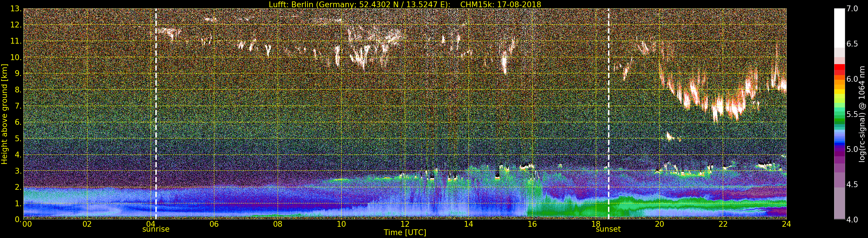The height and width of the screenshot is (238, 868).
Task: Click the time tick label '22'
Action: tap(723, 224)
